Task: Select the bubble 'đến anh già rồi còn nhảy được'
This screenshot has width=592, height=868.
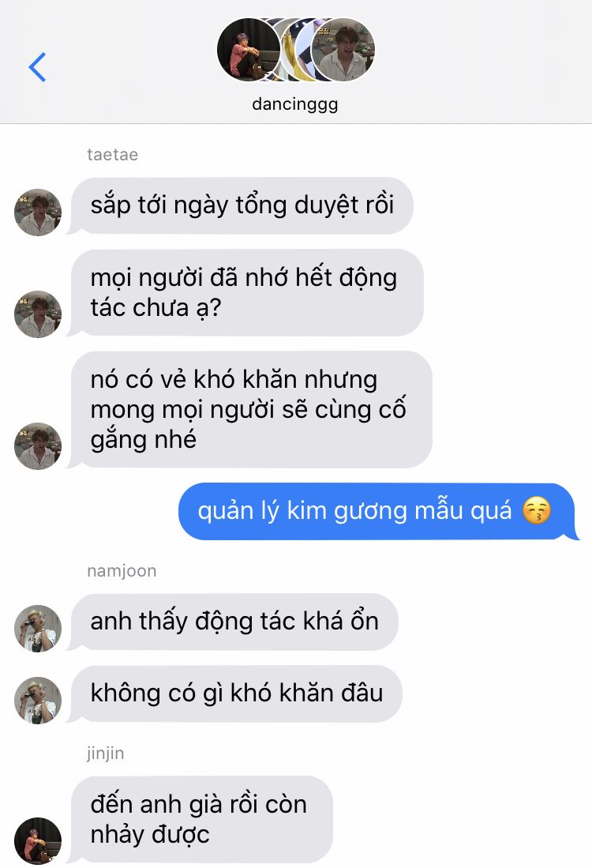Action: (200, 819)
